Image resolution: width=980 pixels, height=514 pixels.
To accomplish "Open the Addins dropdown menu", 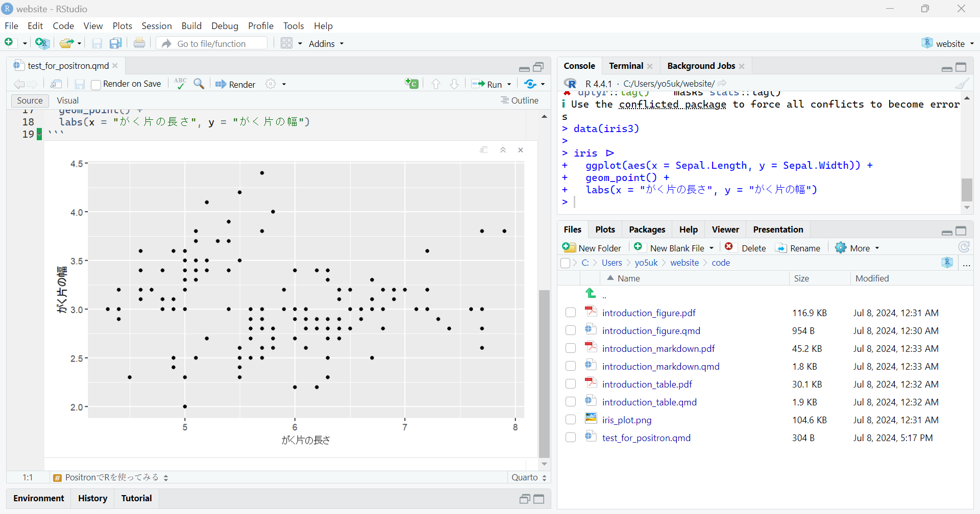I will [x=326, y=44].
